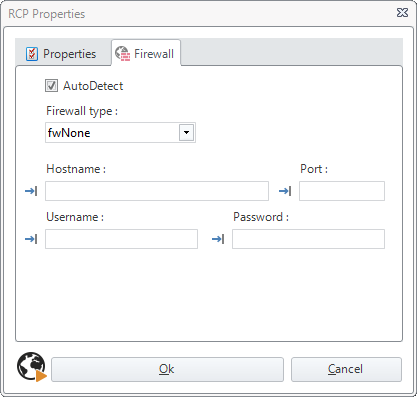This screenshot has height=397, width=417.
Task: Toggle the AutoDetect checkbox
Action: [51, 86]
